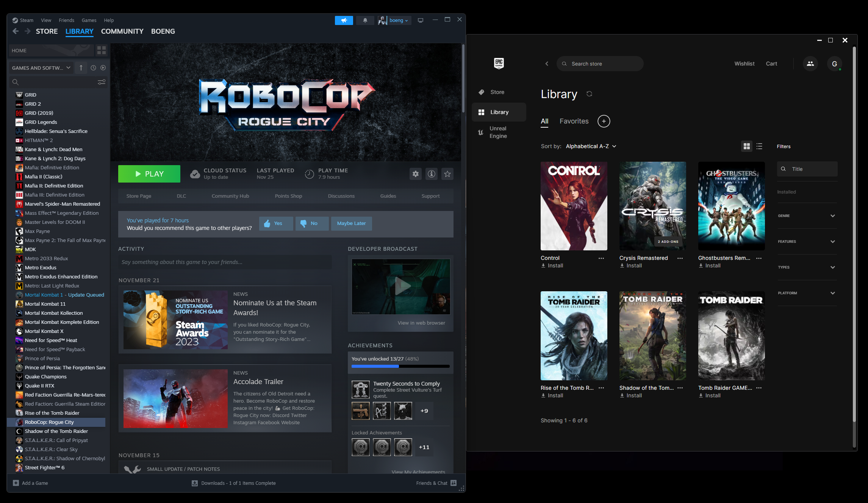Open Games and Software dropdown
Viewport: 868px width, 503px height.
41,68
